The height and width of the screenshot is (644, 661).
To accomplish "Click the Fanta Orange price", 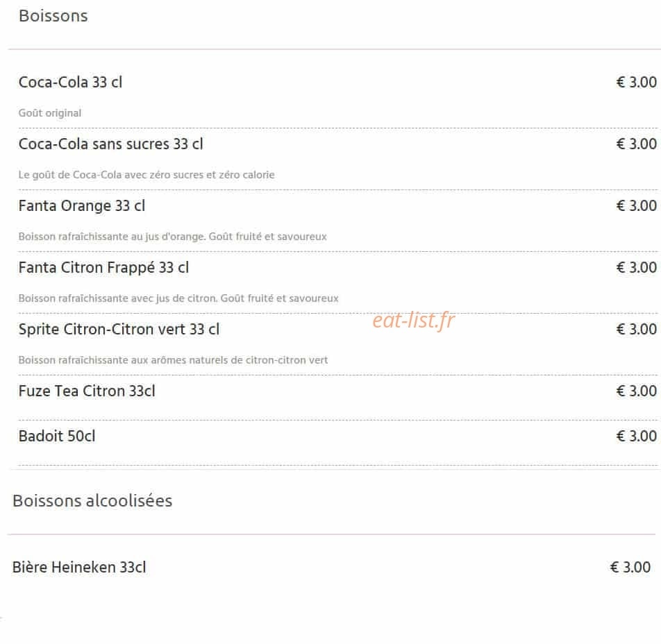I will pos(636,205).
